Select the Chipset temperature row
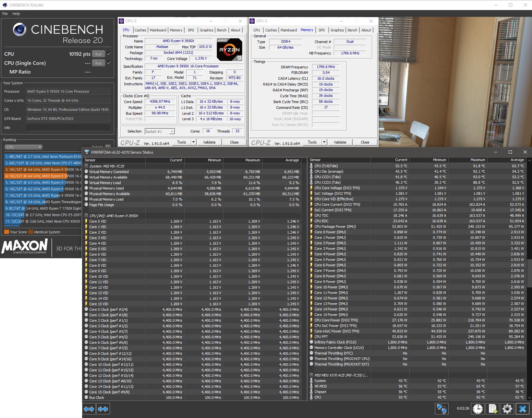This screenshot has width=532, height=418. [417, 392]
